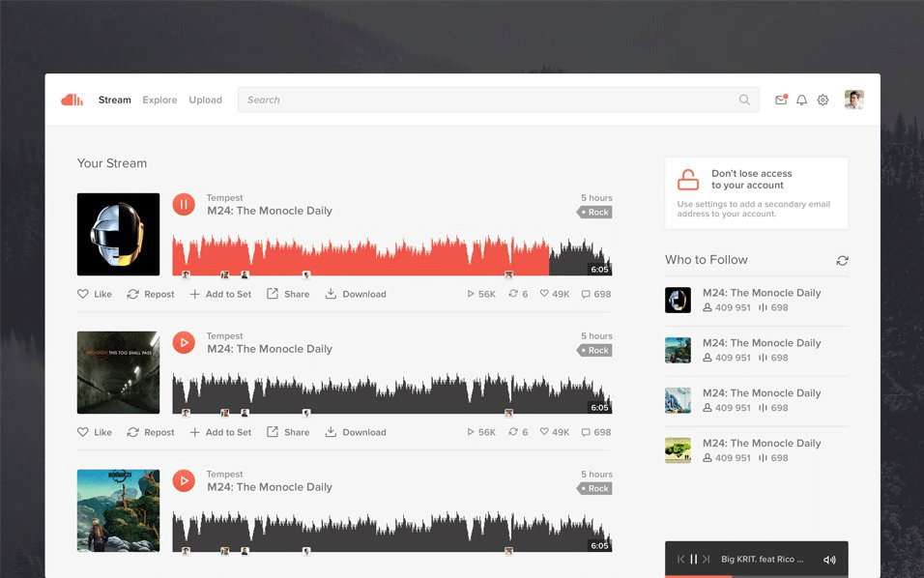Click first track's 56K plays count
Screen dimensions: 924x578
[x=481, y=294]
